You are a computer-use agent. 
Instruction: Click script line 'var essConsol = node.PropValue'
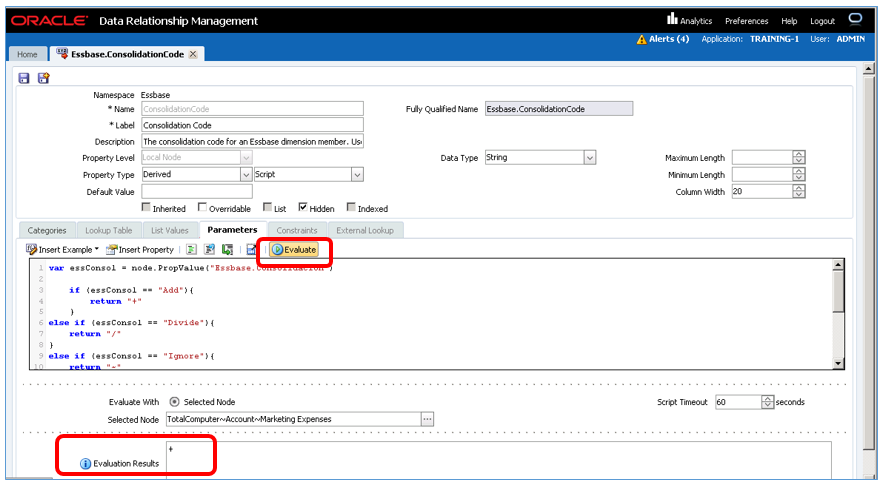(191, 268)
